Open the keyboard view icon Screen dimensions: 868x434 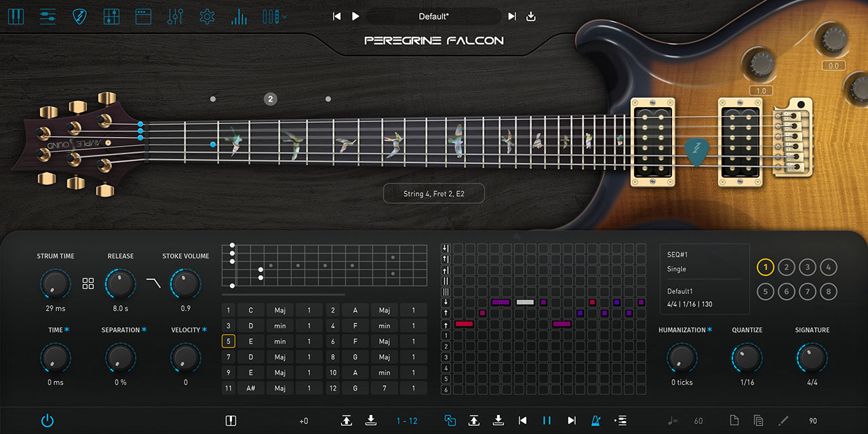16,16
